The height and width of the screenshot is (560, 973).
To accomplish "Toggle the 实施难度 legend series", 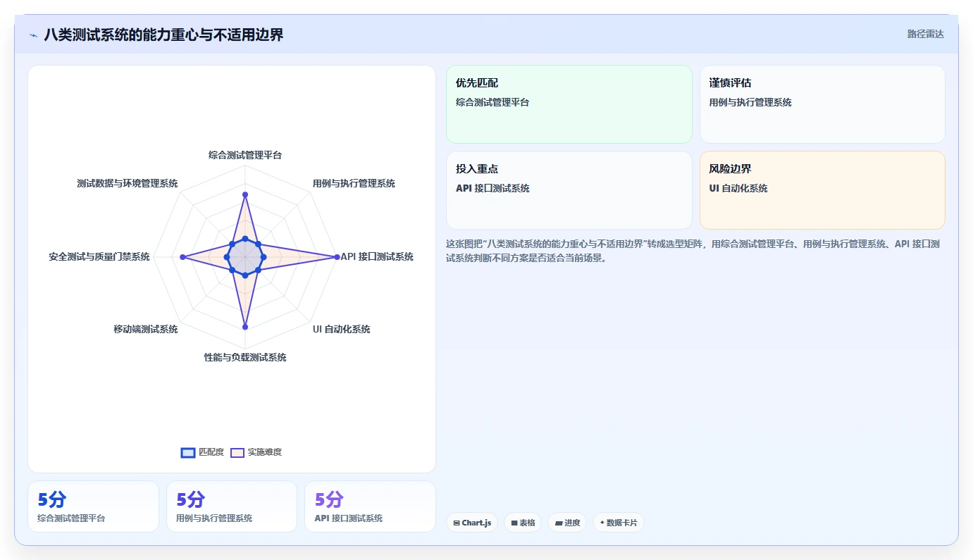I will [256, 452].
